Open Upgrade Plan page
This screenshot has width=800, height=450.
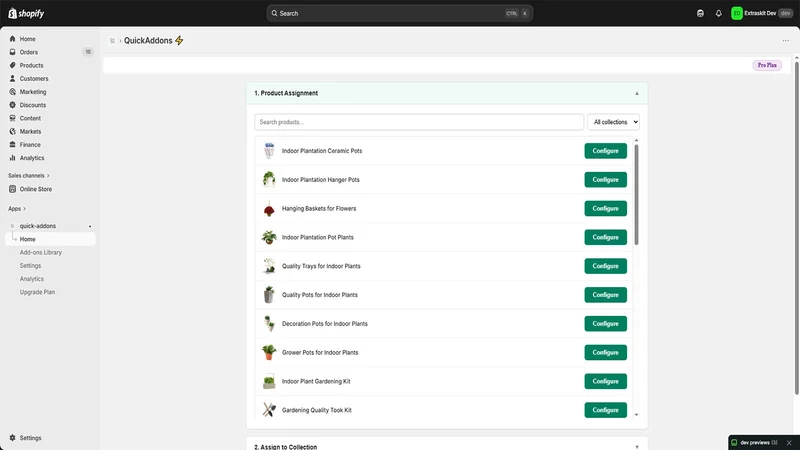[37, 292]
